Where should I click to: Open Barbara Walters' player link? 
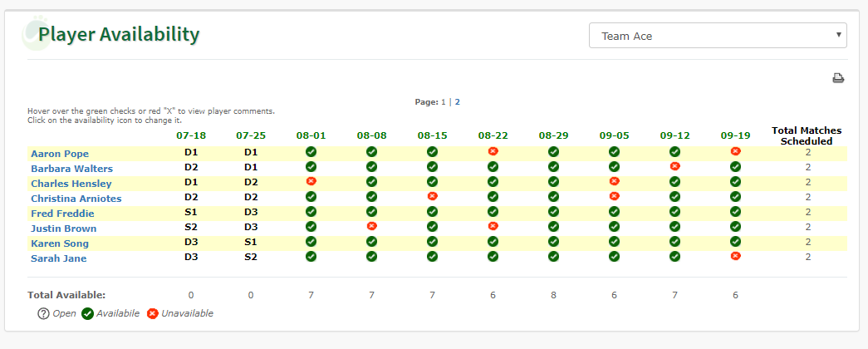(72, 169)
